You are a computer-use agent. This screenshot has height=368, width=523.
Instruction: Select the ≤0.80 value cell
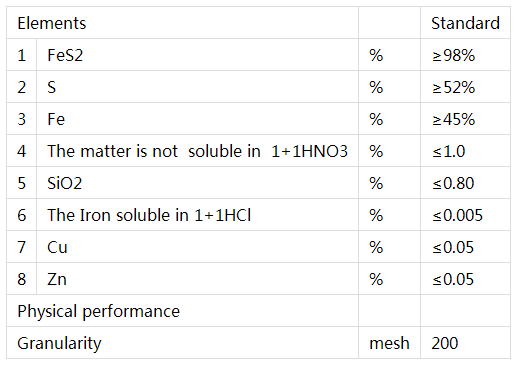pyautogui.click(x=465, y=183)
